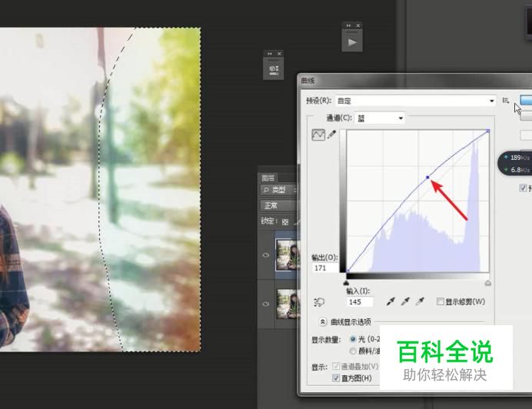Click the white point input slider triangle

coord(488,283)
